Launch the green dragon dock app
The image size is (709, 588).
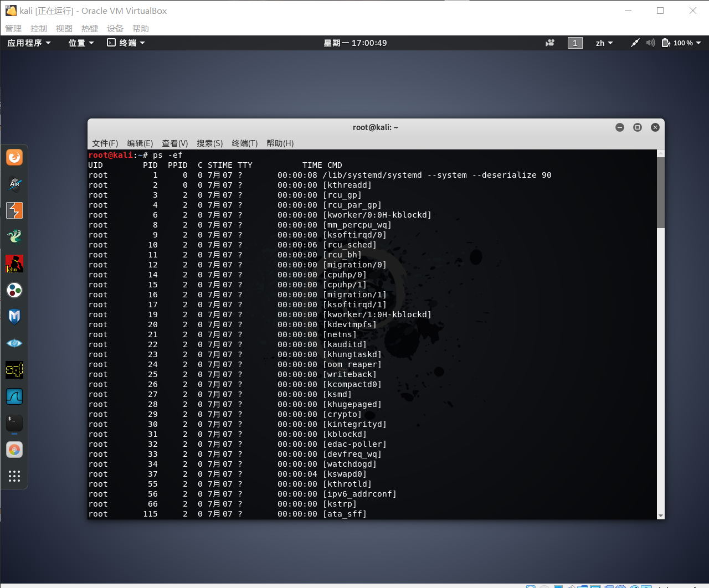point(14,237)
